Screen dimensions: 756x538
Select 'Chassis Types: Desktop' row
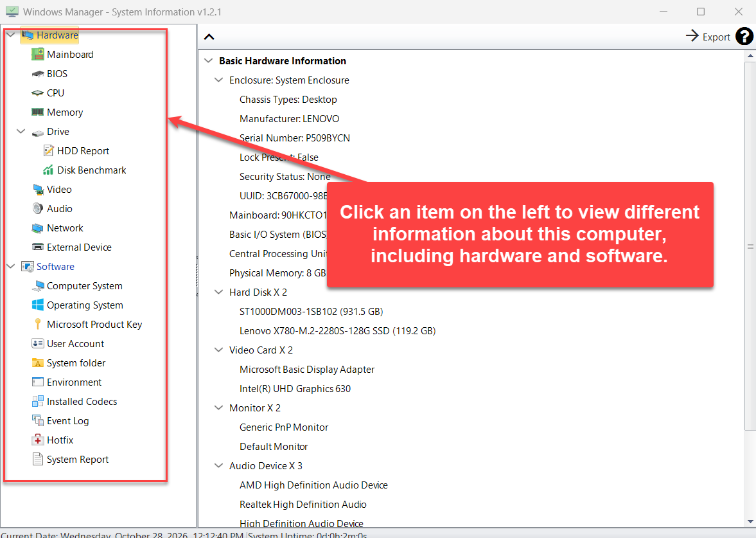pos(288,100)
